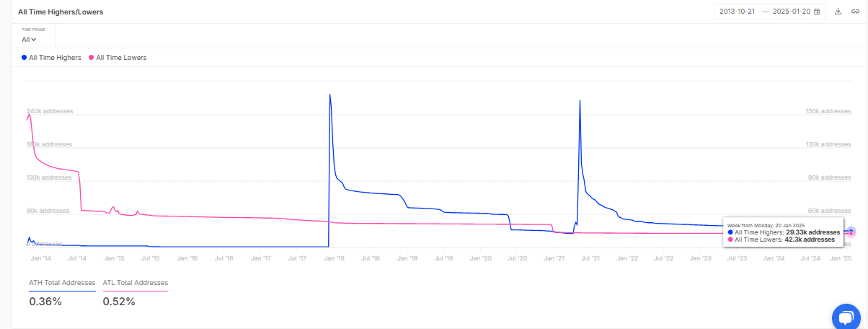Click the 0.52% ATL value
This screenshot has height=329, width=868.
pos(119,302)
